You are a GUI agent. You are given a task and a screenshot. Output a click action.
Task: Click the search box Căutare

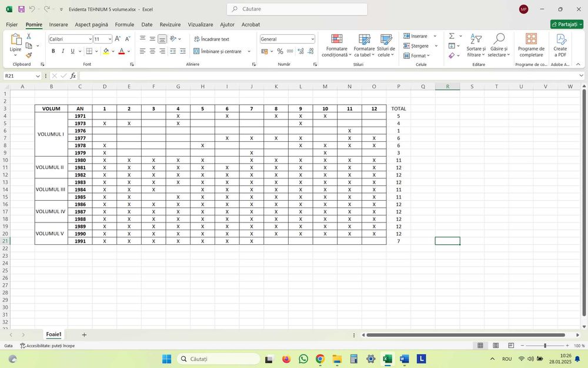point(297,9)
